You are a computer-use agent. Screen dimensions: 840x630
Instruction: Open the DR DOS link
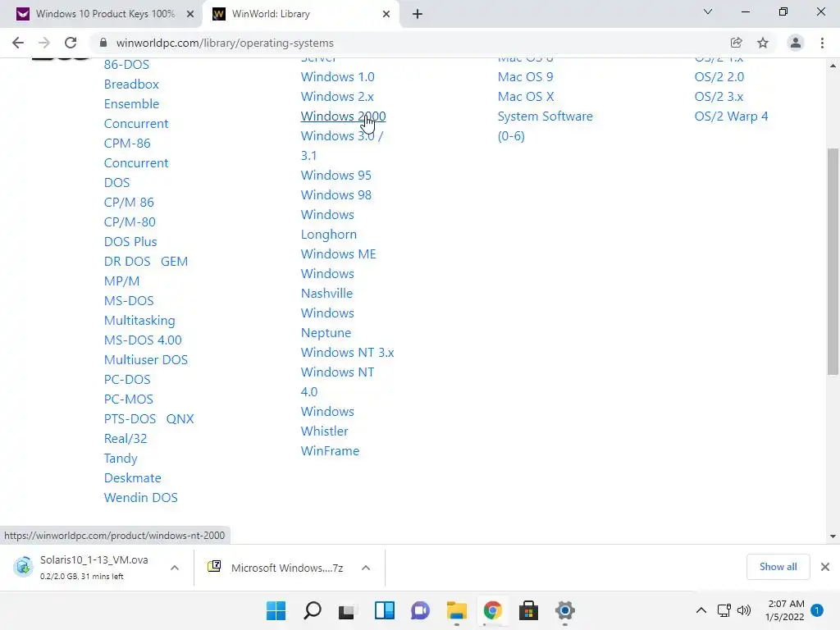127,262
